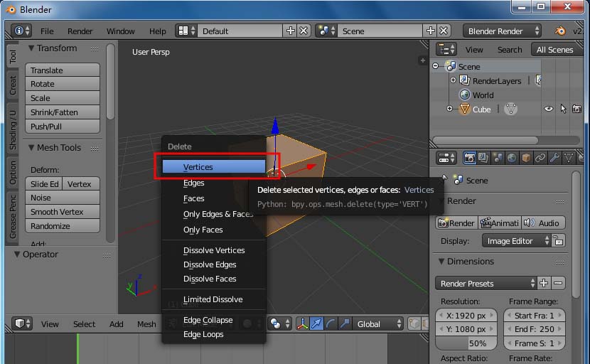Screen dimensions: 590x364
Task: Choose Vertices in Delete menu
Action: pyautogui.click(x=214, y=166)
